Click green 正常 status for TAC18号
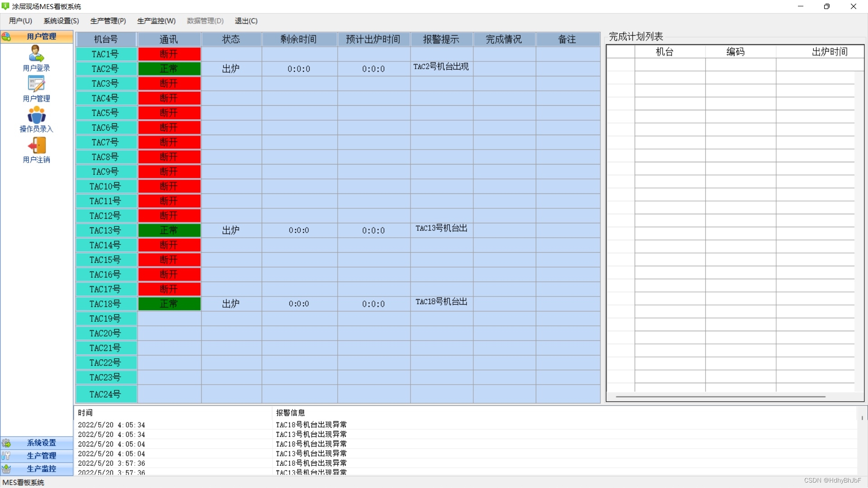Screen dimensions: 868x488 169,304
